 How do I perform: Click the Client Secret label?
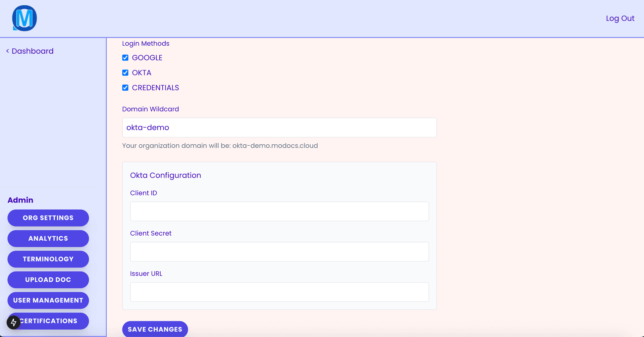(151, 233)
